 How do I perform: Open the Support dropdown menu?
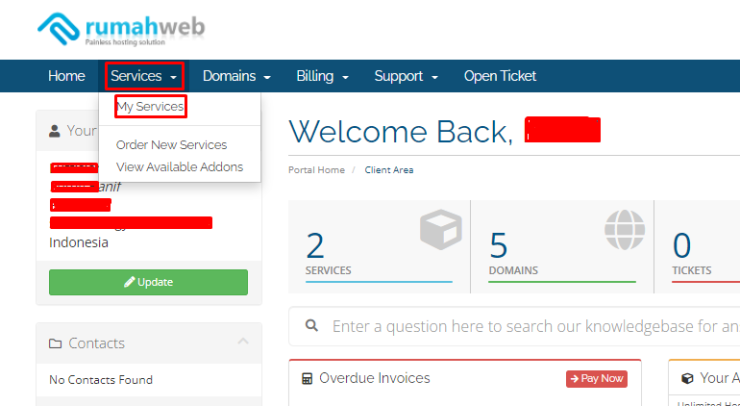406,76
